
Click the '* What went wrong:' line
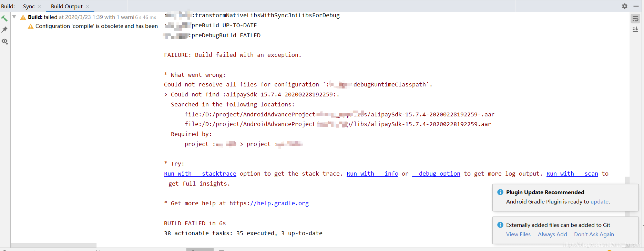(195, 75)
